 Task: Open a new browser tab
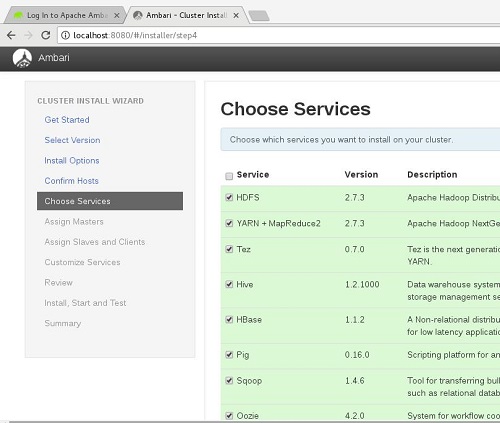(x=259, y=16)
